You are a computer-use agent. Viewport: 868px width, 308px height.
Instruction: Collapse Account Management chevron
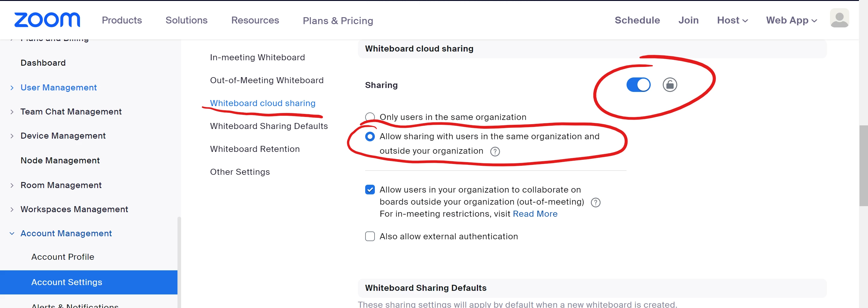[12, 233]
